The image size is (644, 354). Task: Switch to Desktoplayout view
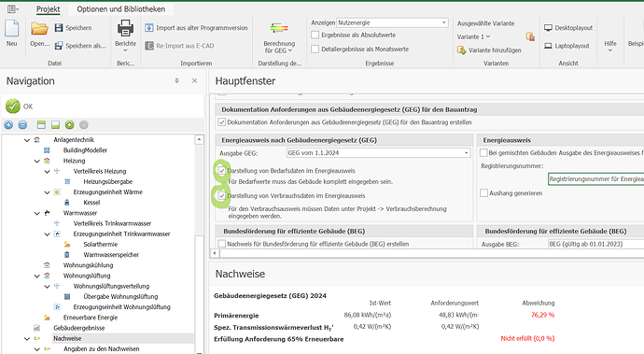pyautogui.click(x=568, y=28)
